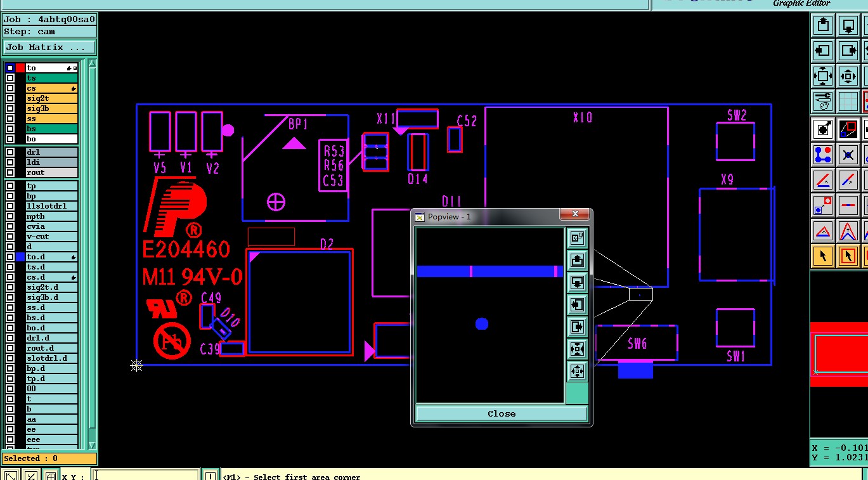Viewport: 868px width, 480px height.
Task: Click the layer list scroll-up arrow
Action: coord(93,64)
